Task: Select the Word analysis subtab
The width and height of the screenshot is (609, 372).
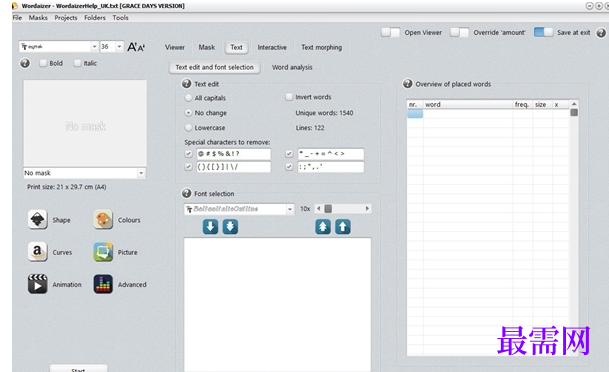Action: coord(292,67)
